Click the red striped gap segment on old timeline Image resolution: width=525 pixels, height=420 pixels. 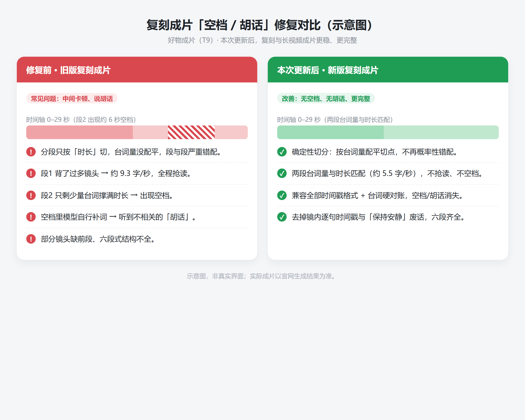click(191, 132)
